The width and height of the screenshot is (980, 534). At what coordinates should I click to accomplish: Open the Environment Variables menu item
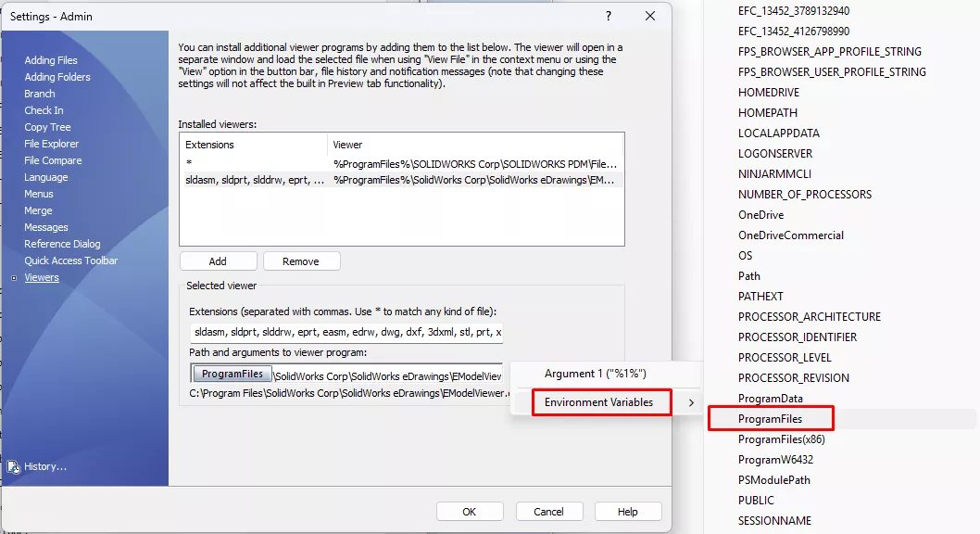point(598,402)
